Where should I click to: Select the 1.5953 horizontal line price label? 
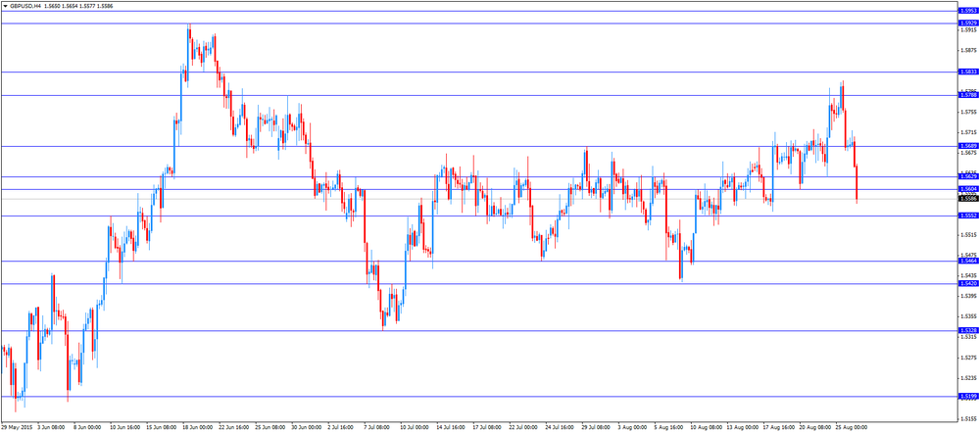pos(967,11)
